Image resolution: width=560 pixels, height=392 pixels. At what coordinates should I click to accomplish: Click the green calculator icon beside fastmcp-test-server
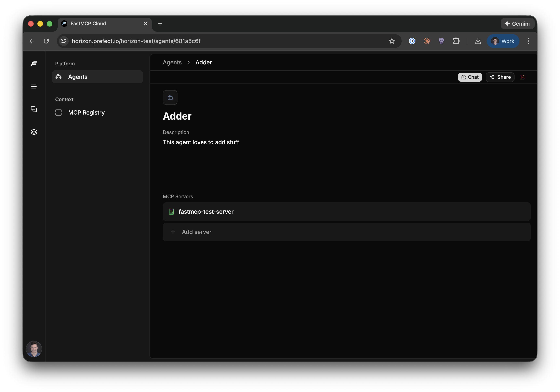[x=171, y=211]
